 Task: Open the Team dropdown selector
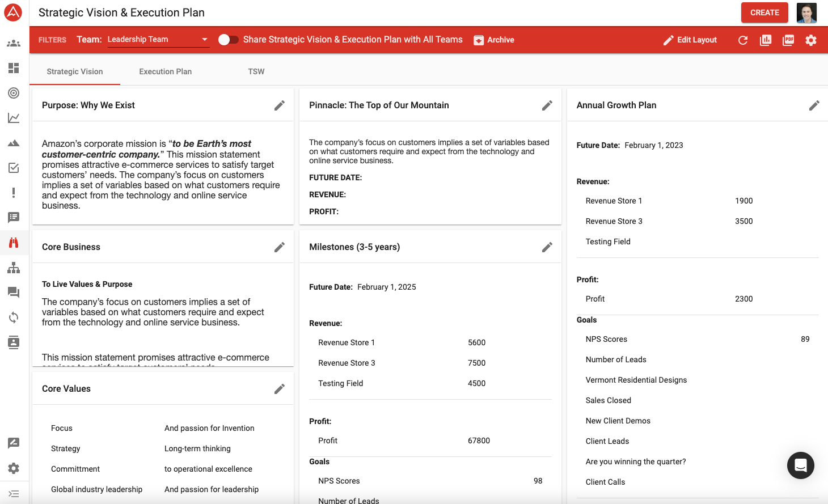(158, 40)
